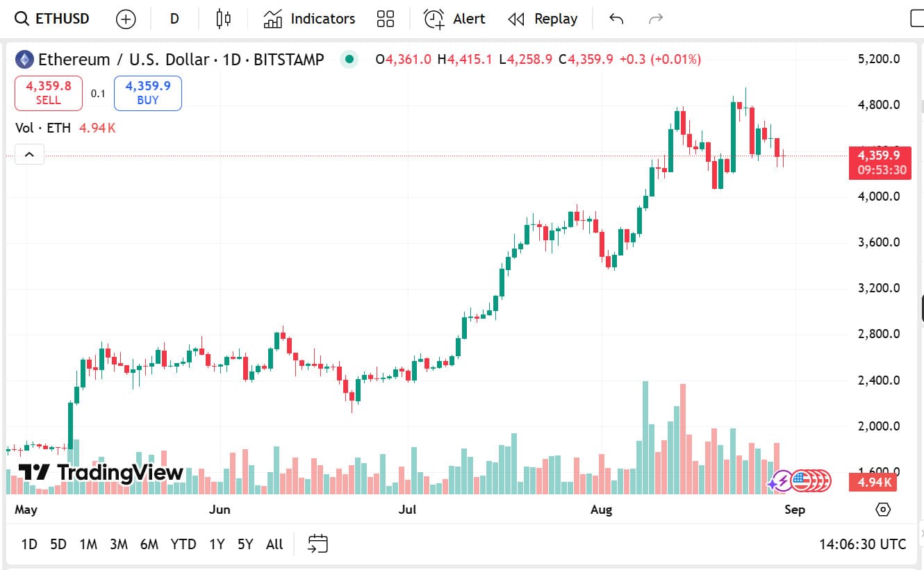Open D interval dropdown

174,19
